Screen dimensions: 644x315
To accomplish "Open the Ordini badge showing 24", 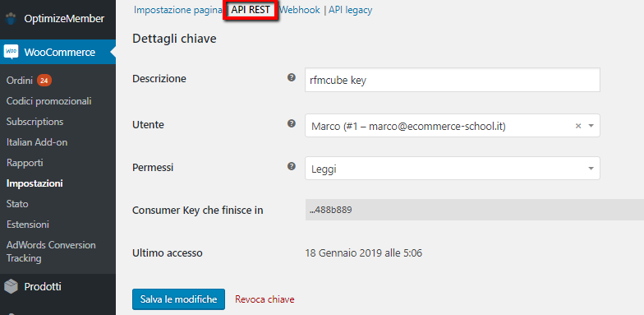I will click(x=44, y=81).
